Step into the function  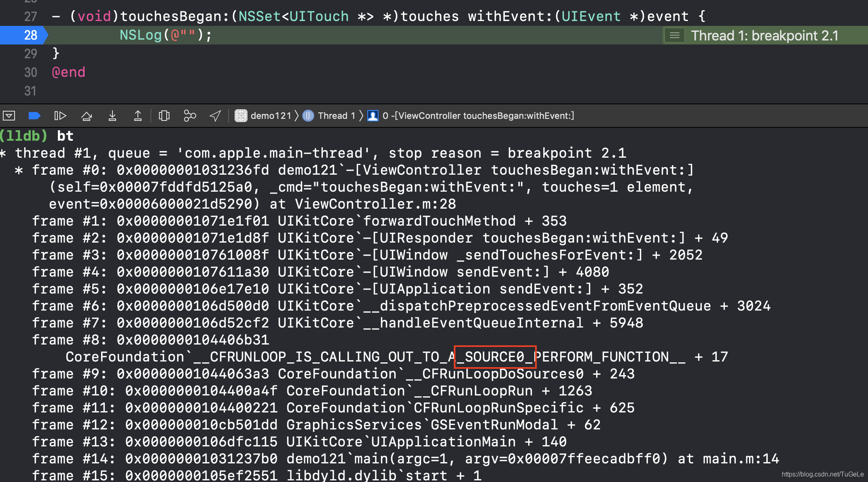click(x=112, y=116)
